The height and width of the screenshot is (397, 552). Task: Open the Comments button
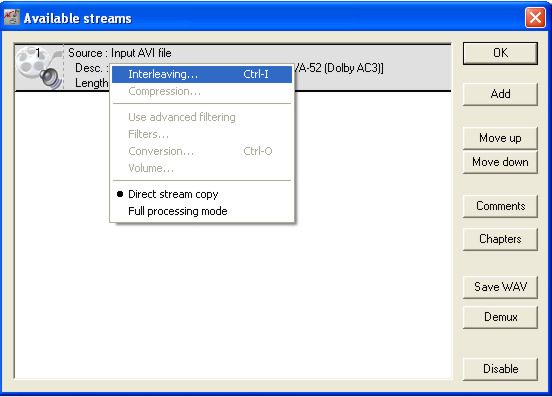click(x=500, y=206)
